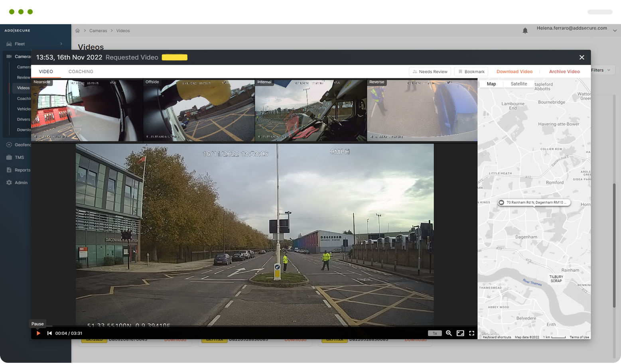The image size is (621, 364).
Task: Switch to the COACHING tab
Action: (81, 72)
